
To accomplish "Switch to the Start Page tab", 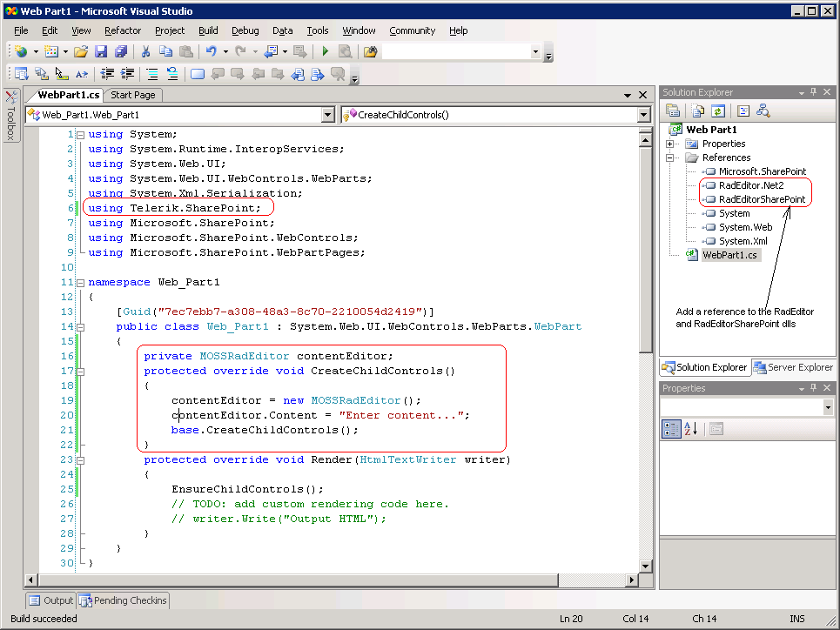I will [133, 95].
